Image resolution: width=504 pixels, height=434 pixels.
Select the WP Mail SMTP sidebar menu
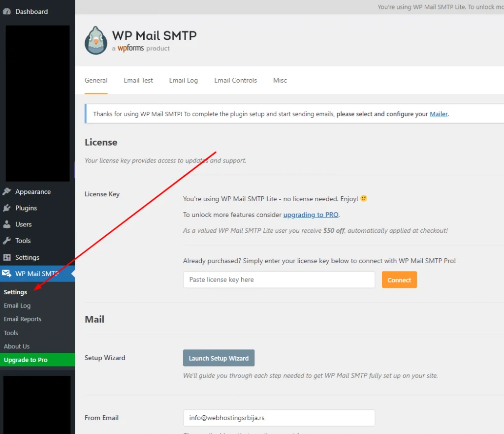click(x=37, y=274)
